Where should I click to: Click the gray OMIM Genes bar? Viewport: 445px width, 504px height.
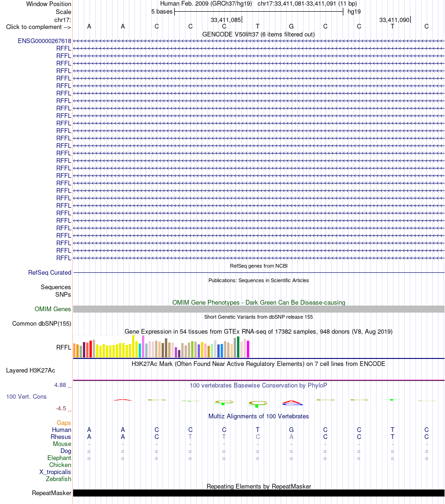(x=259, y=309)
